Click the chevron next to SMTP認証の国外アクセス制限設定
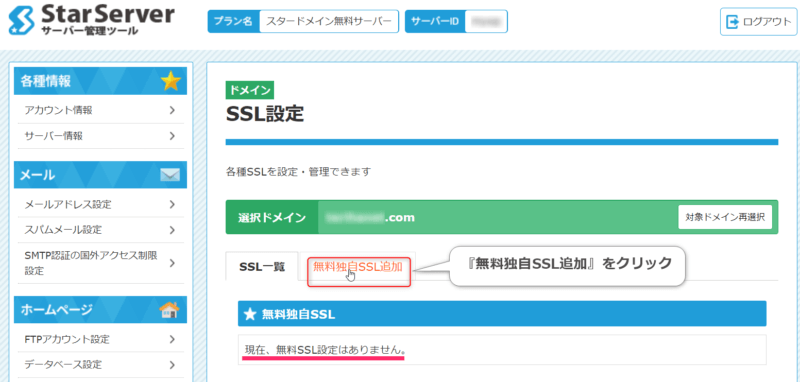 pyautogui.click(x=172, y=263)
